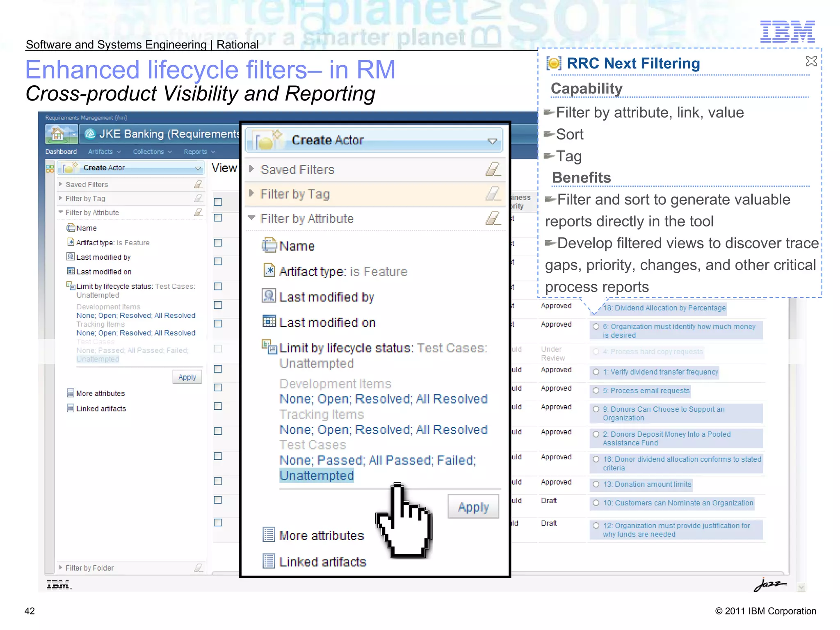The image size is (840, 630).
Task: Click the scrollbar down arrow at bottom right
Action: (801, 587)
